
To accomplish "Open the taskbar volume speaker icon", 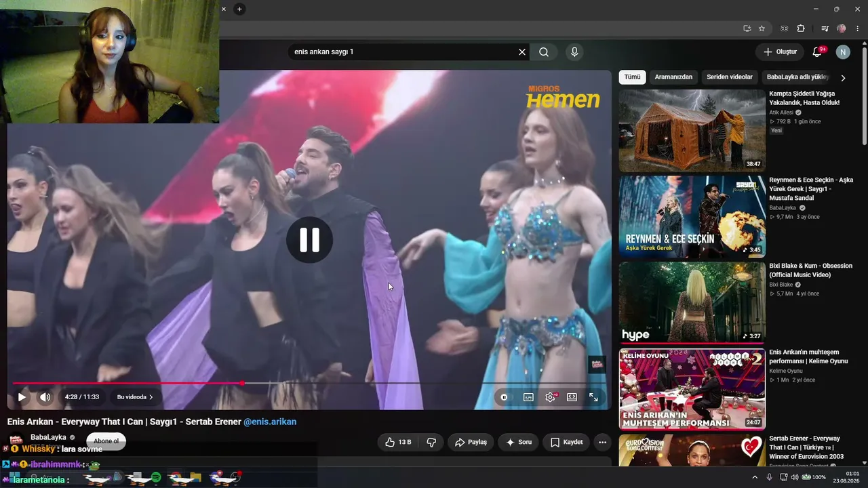I will (x=795, y=477).
